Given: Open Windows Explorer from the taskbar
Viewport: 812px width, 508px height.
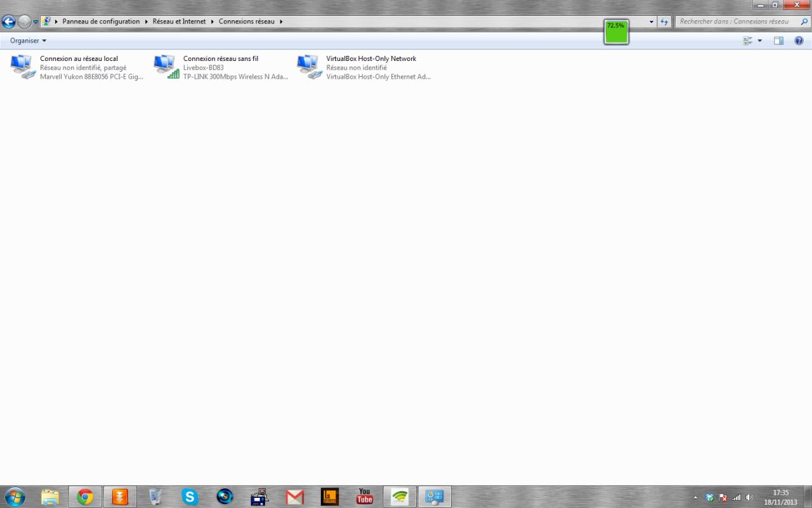Looking at the screenshot, I should tap(50, 497).
